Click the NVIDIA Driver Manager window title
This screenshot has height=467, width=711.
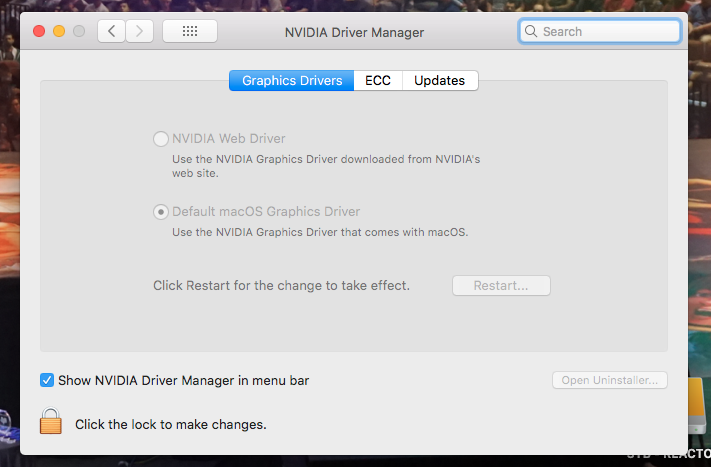[354, 32]
